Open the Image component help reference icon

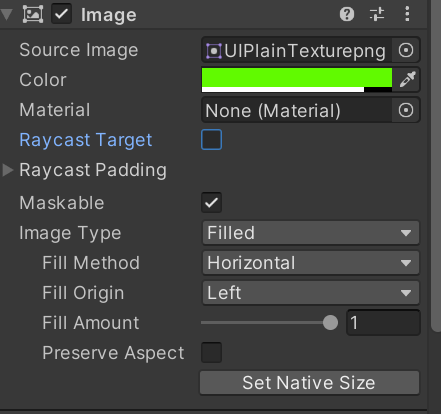(x=347, y=15)
